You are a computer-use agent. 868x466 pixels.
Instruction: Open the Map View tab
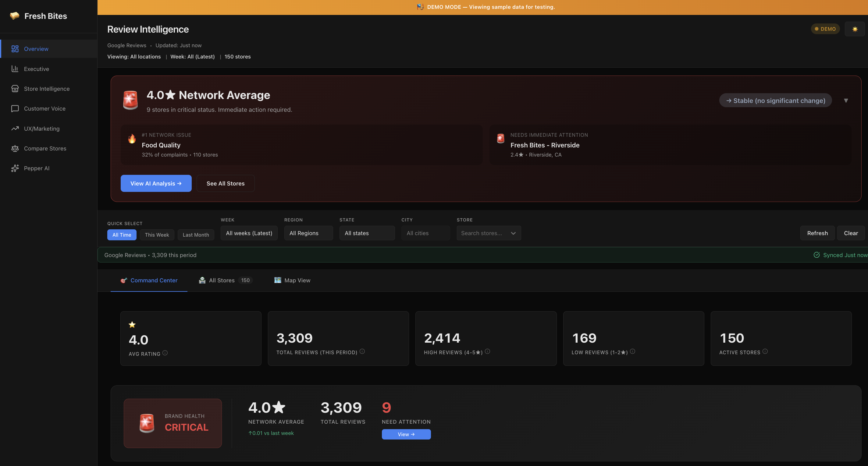pyautogui.click(x=297, y=280)
